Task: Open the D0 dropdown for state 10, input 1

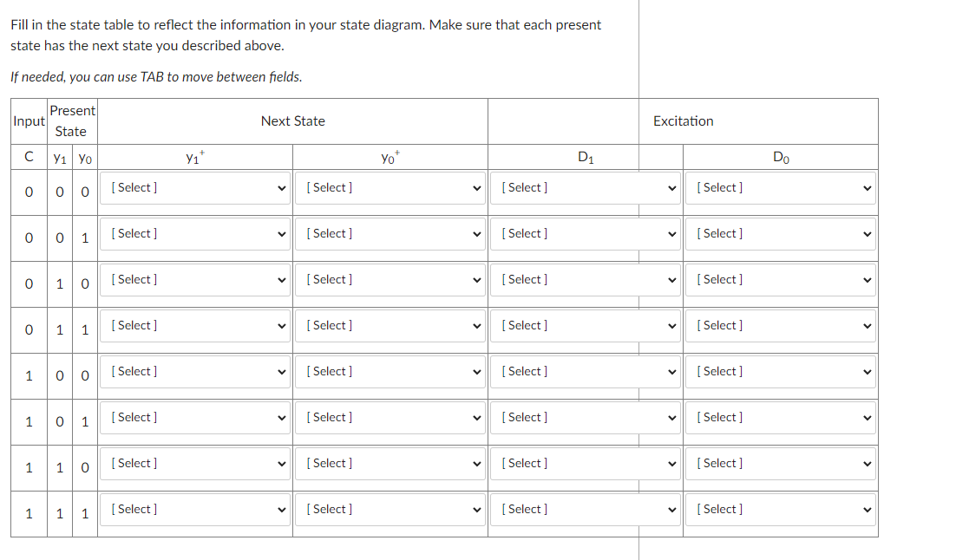Action: [x=780, y=463]
